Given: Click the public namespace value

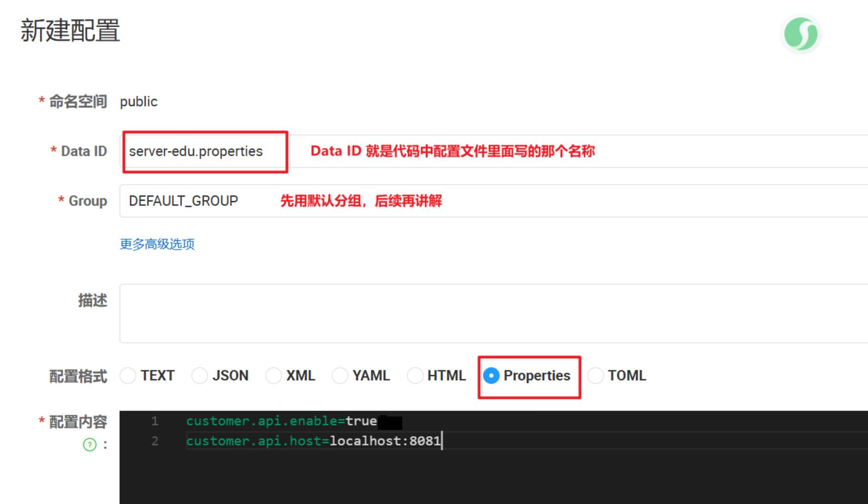Looking at the screenshot, I should point(139,101).
